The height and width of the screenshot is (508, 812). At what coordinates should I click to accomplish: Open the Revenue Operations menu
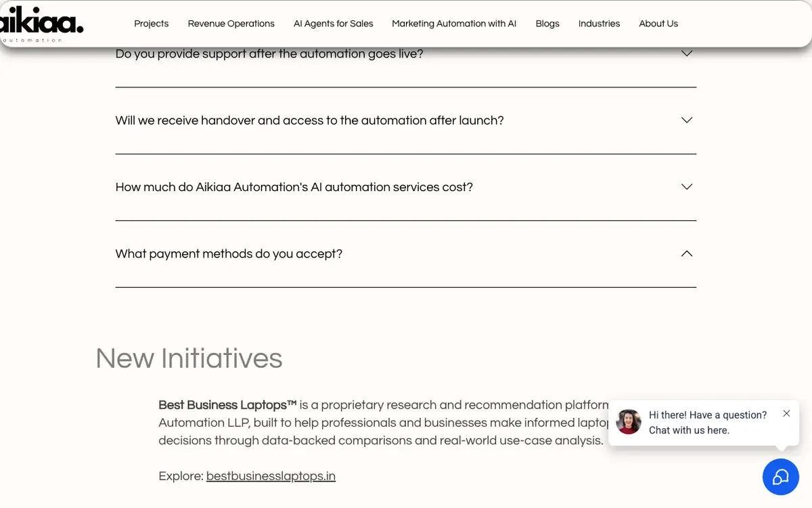[x=231, y=24]
